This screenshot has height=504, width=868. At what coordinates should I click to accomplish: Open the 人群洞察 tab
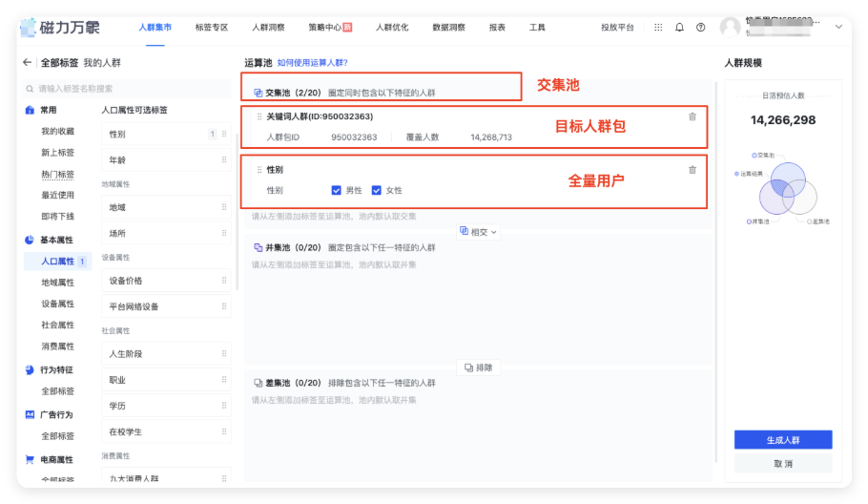pos(268,27)
